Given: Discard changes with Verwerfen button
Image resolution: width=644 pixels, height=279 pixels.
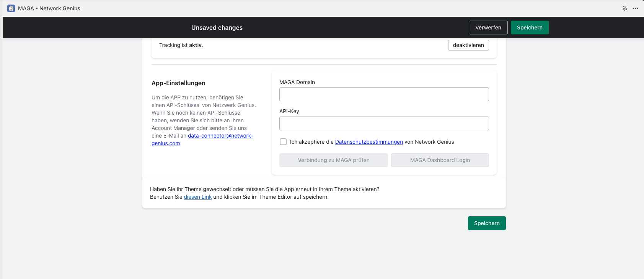Looking at the screenshot, I should [488, 28].
